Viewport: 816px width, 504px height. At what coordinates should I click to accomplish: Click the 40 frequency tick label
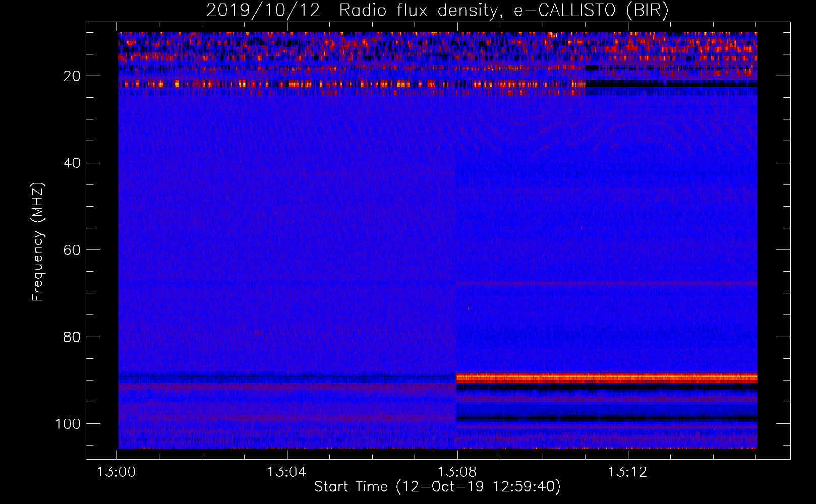coord(73,163)
